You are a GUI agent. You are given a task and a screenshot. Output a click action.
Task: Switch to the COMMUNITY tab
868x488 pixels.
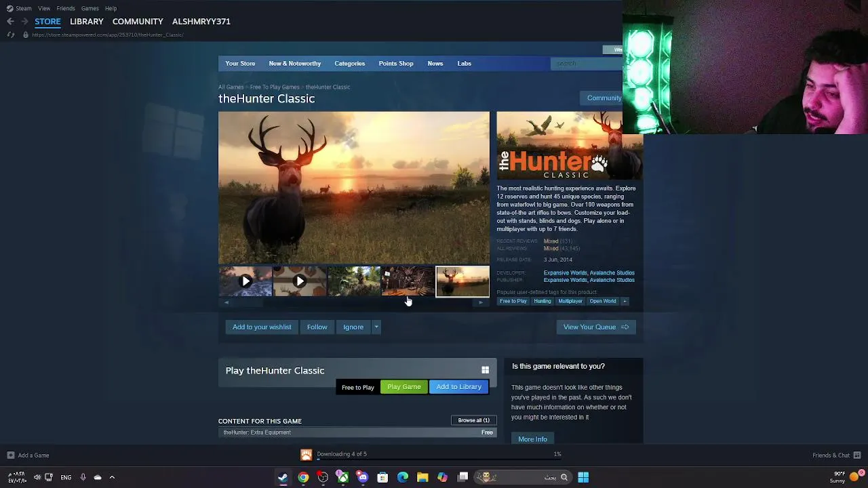[138, 22]
